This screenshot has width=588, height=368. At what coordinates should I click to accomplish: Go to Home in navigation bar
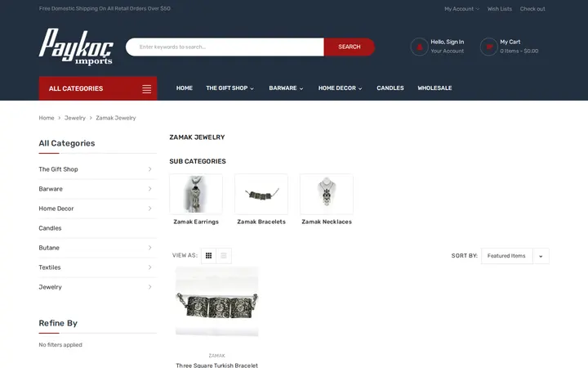pyautogui.click(x=184, y=88)
